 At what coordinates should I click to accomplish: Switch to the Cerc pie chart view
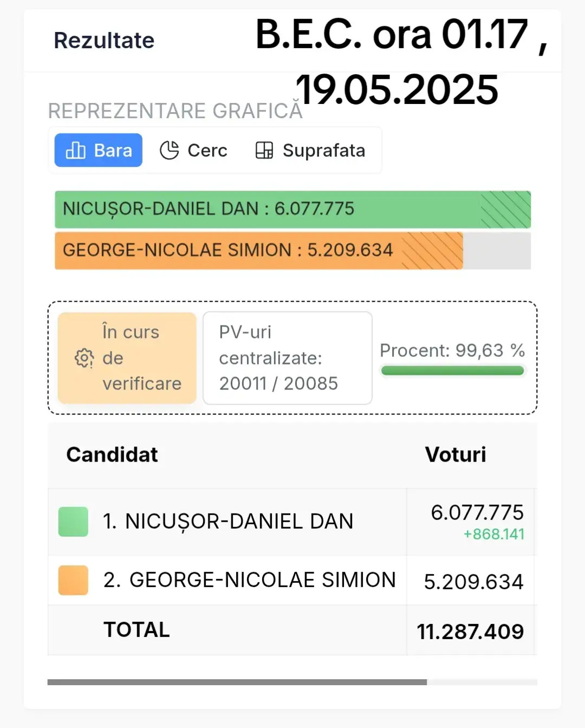[x=193, y=150]
